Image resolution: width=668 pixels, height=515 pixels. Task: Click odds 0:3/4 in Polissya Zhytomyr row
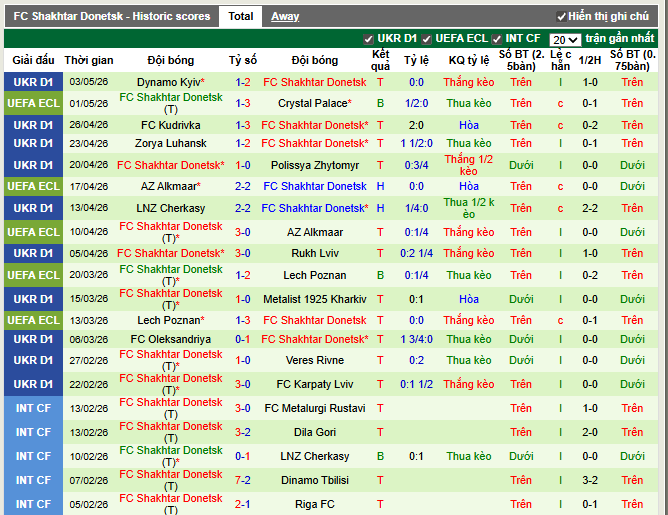(x=416, y=165)
